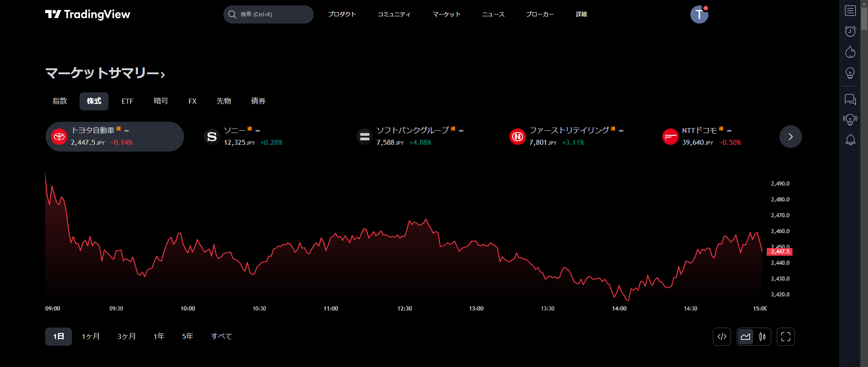The height and width of the screenshot is (367, 868).
Task: Open the マーケットサマリー heading link
Action: click(x=105, y=73)
